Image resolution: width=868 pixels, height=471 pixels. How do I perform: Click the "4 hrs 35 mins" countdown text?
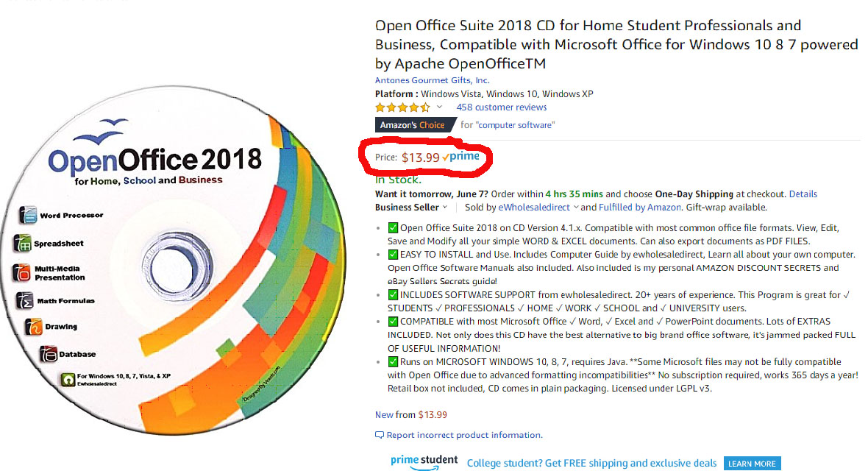pos(574,194)
